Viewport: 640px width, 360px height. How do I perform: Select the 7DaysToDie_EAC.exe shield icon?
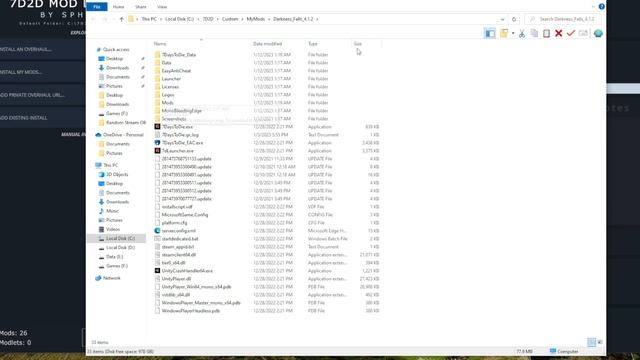[x=157, y=143]
